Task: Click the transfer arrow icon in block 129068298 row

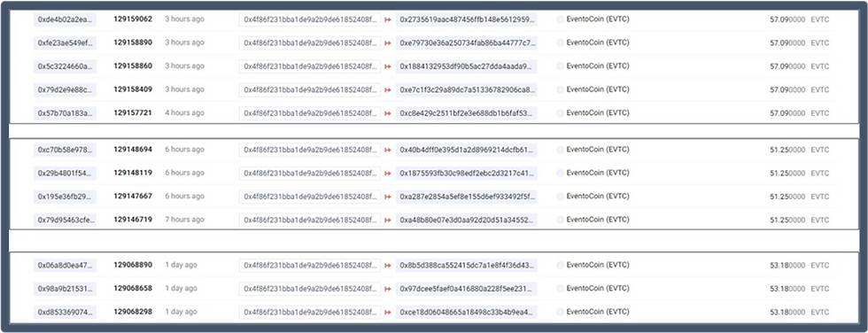Action: coord(388,313)
